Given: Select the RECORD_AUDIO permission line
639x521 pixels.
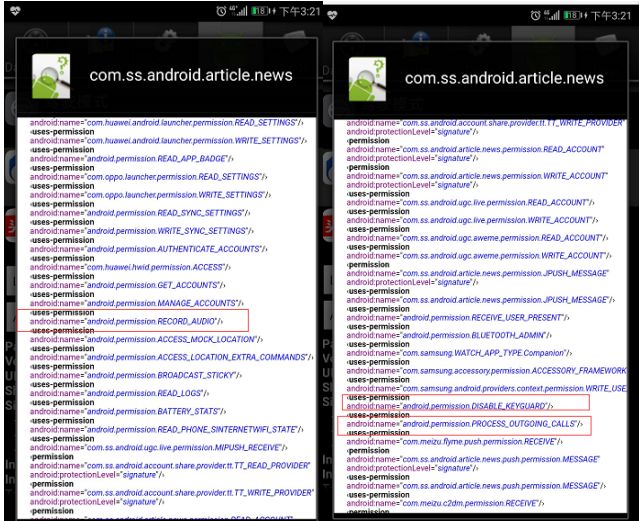Looking at the screenshot, I should coord(126,321).
